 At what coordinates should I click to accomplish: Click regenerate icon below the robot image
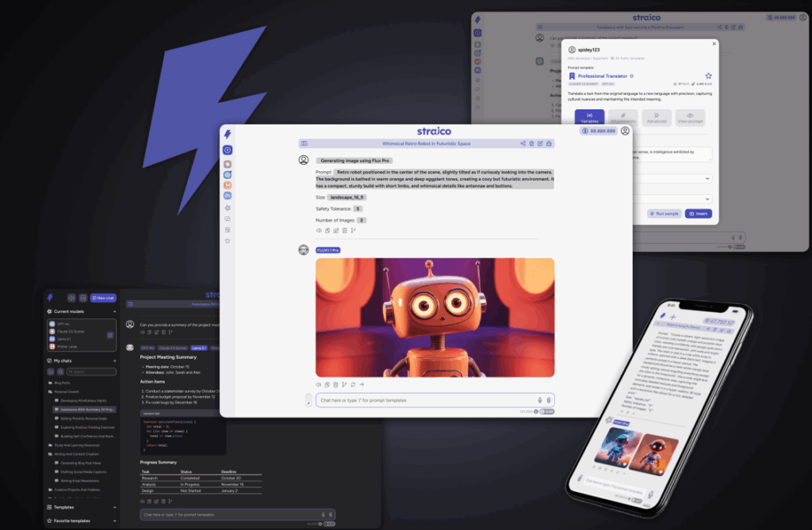tap(353, 384)
